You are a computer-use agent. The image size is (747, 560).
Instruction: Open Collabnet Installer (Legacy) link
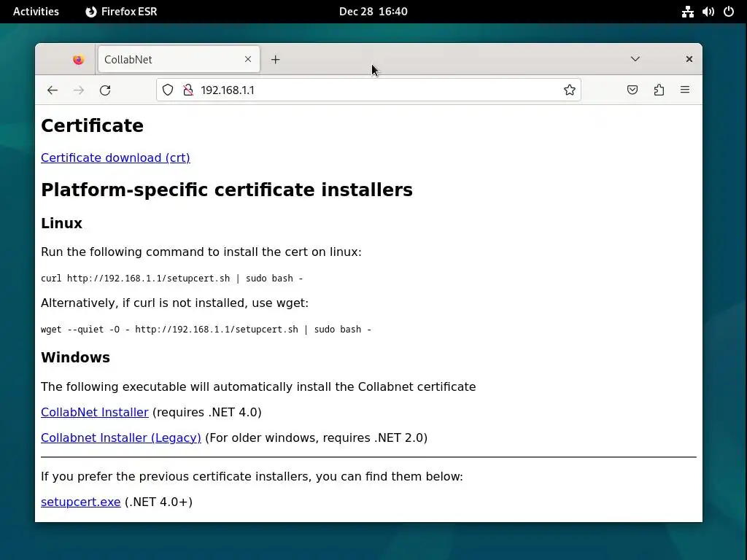(x=121, y=437)
